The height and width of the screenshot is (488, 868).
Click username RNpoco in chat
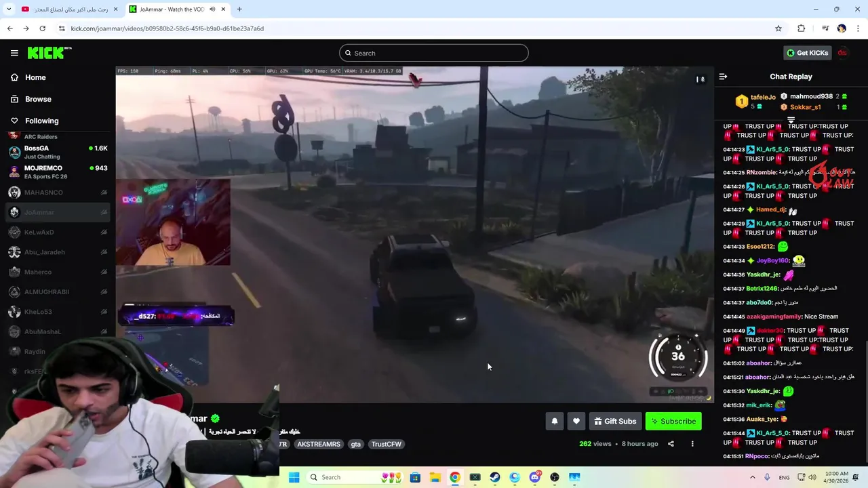(757, 456)
